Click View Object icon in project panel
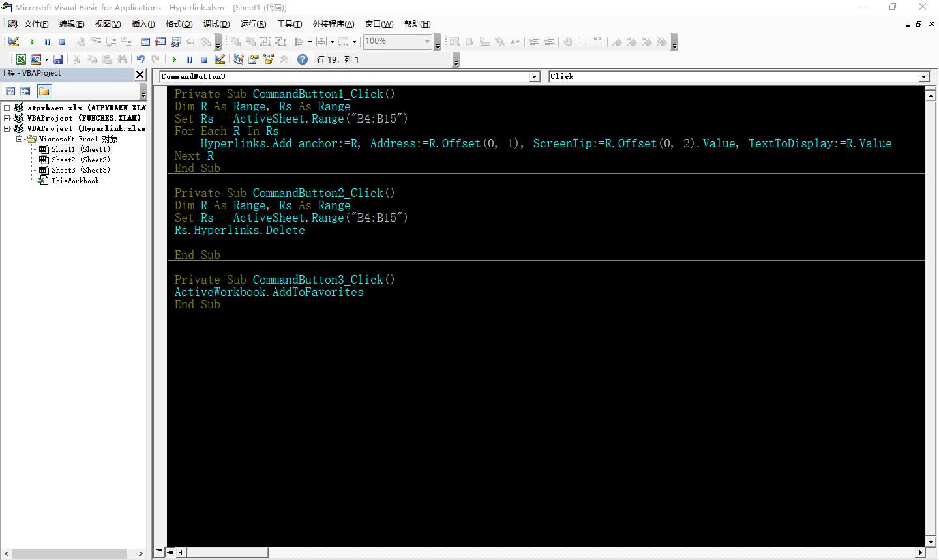Screen dimensions: 939x560 tap(25, 91)
